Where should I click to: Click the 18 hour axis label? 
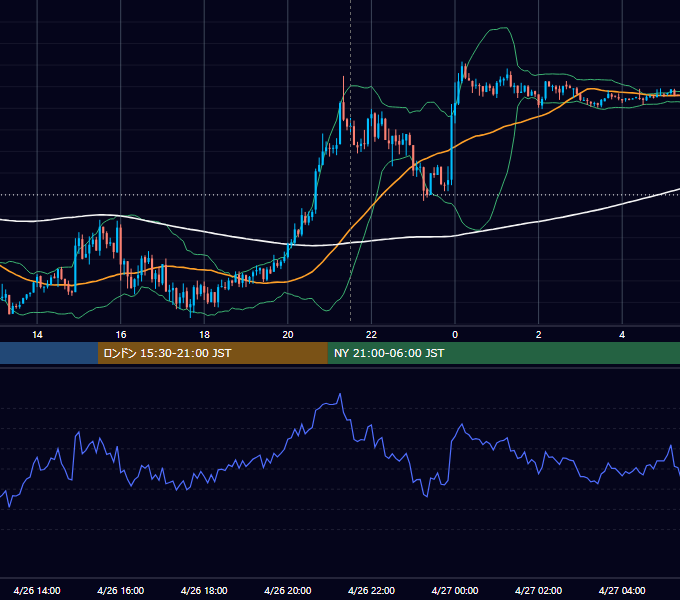(204, 335)
